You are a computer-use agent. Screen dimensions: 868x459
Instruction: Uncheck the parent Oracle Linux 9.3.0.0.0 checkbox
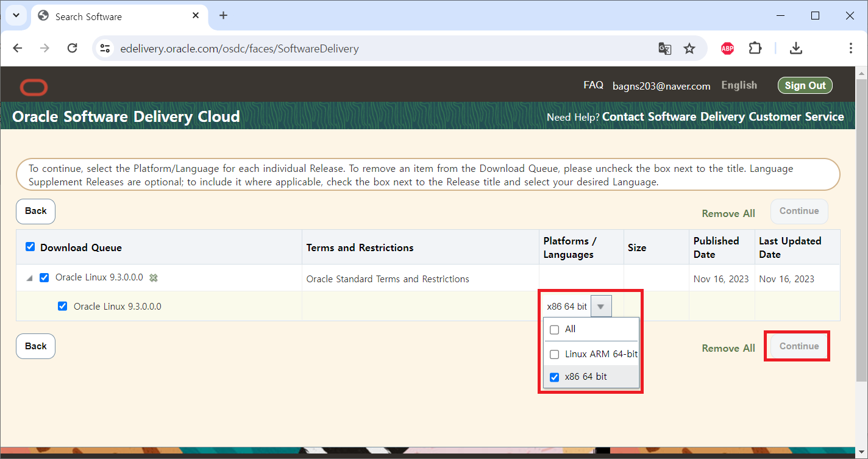click(x=44, y=278)
